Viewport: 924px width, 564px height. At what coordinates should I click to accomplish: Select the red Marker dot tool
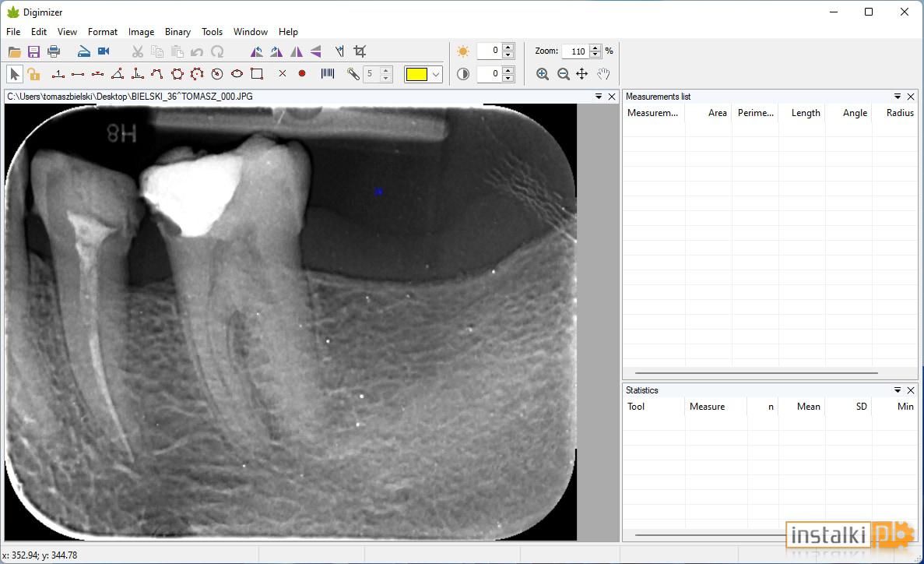pyautogui.click(x=302, y=74)
